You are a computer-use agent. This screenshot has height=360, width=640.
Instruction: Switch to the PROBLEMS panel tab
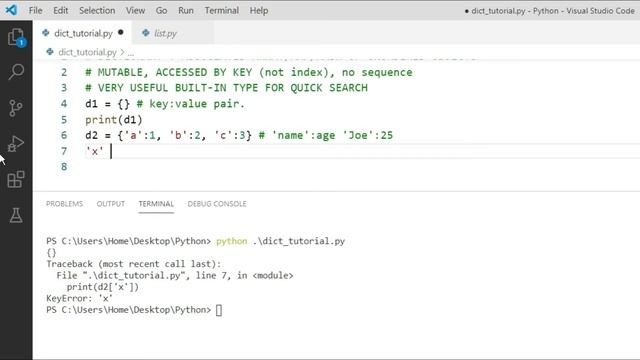click(x=64, y=204)
